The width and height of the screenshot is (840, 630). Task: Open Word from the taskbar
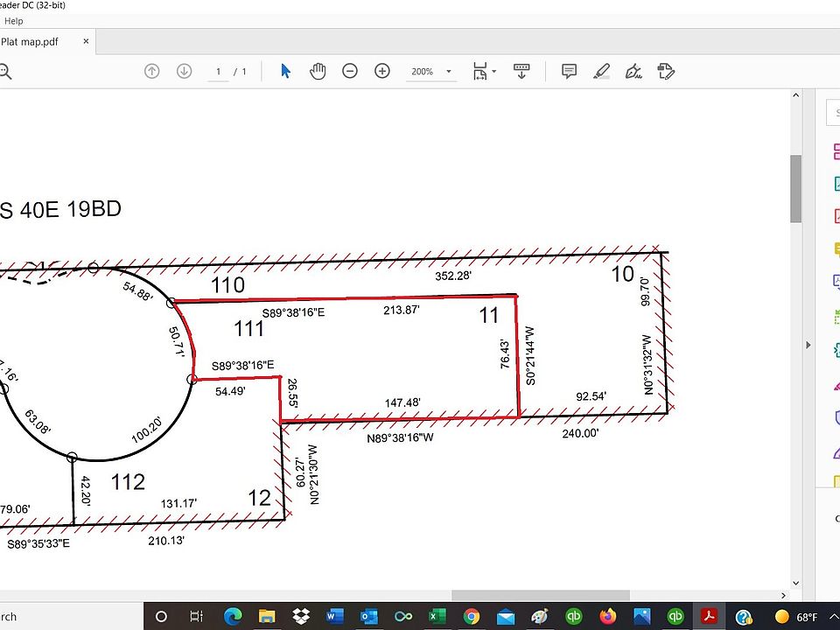pyautogui.click(x=335, y=616)
